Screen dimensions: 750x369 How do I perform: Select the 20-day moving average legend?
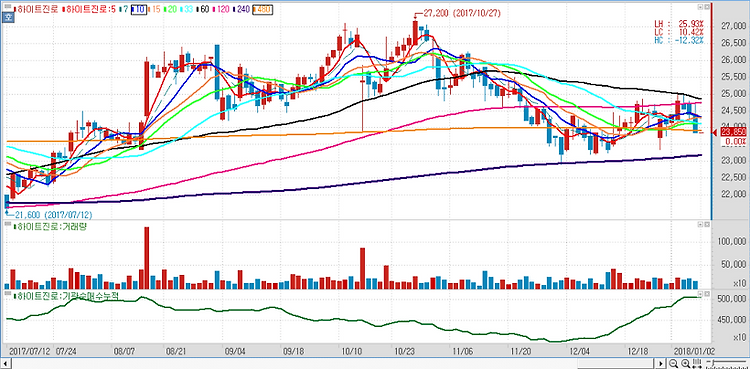click(171, 9)
